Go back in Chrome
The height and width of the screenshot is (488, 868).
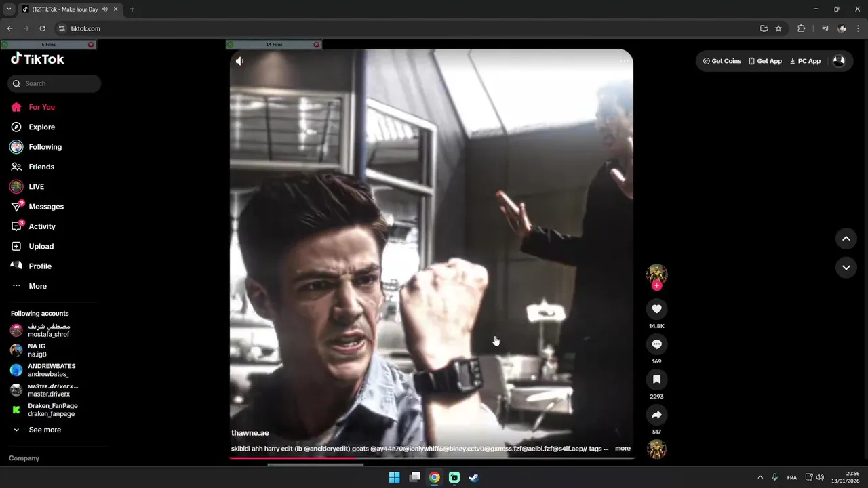(x=9, y=28)
